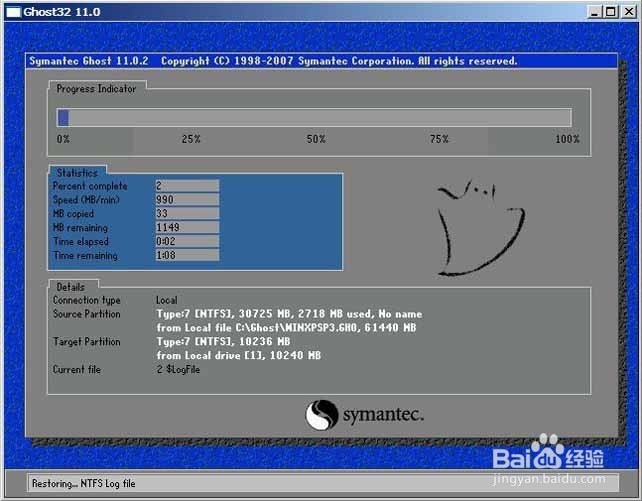
Task: Click the Ghost32 title bar window icon
Action: click(13, 12)
